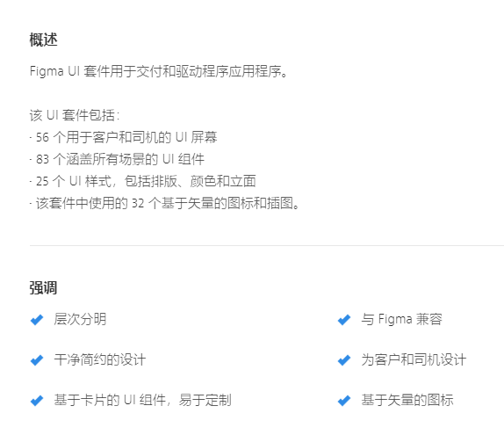Viewport: 504px width, 435px height.
Task: Click the 为客户和司机设计 highlight text
Action: (414, 359)
